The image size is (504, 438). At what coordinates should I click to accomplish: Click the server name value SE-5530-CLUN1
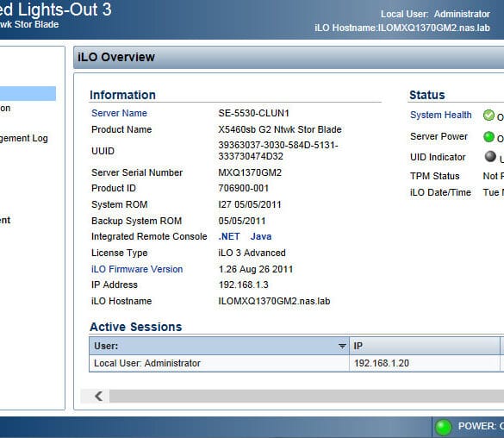coord(253,113)
